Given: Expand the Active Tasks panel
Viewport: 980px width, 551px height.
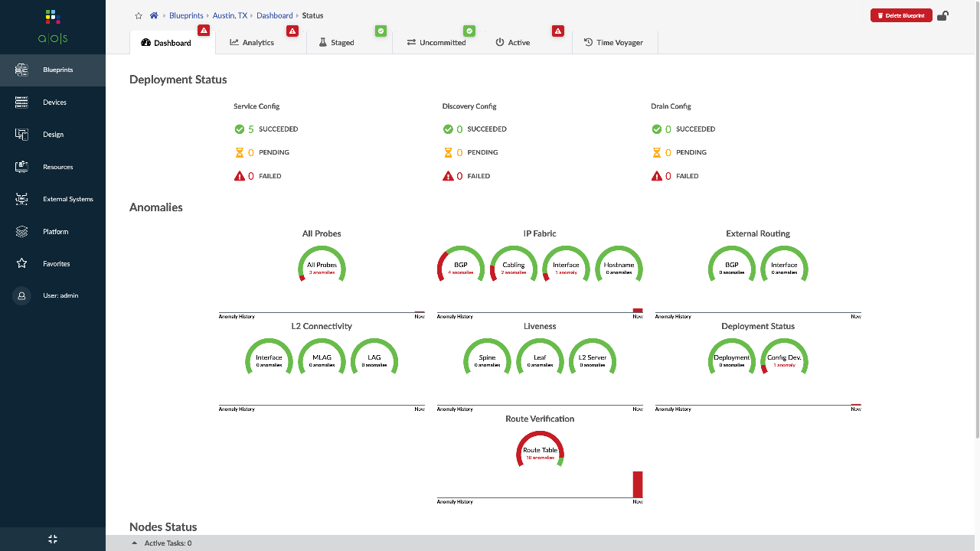Looking at the screenshot, I should [134, 543].
